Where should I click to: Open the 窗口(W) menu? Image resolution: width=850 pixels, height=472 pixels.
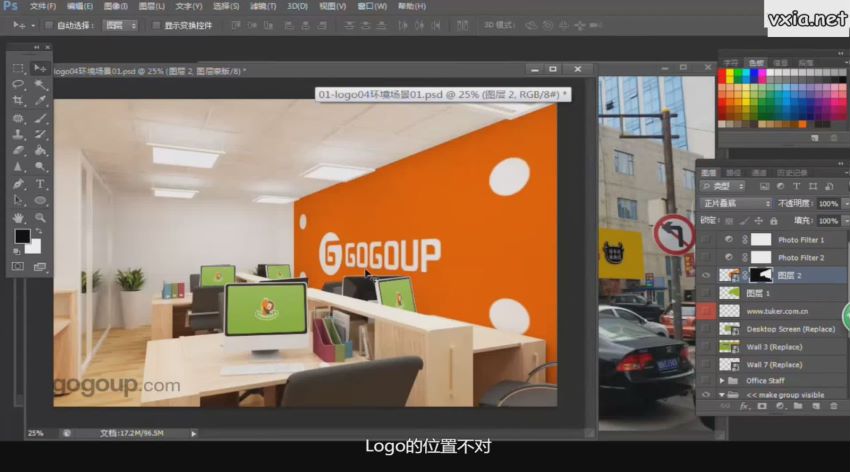(372, 7)
